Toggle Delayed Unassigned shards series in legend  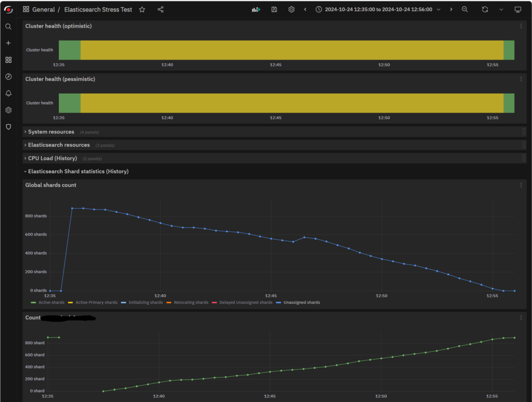[246, 303]
